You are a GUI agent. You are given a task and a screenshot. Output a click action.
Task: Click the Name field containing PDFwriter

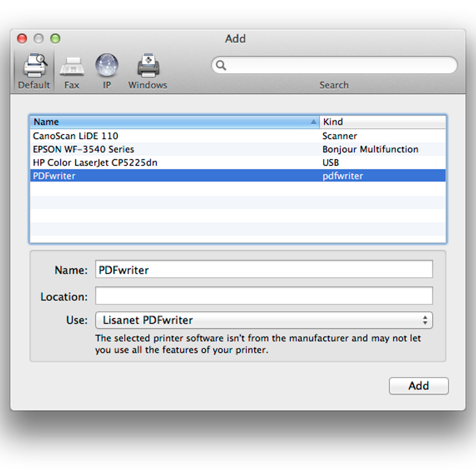click(x=264, y=270)
